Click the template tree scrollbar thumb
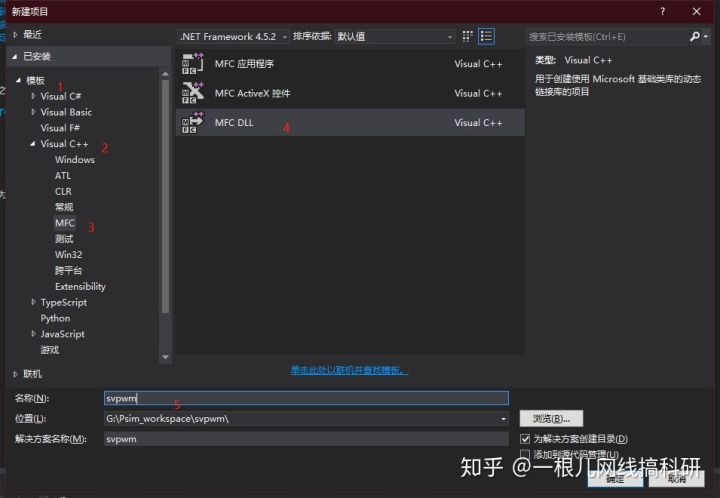This screenshot has height=498, width=720. tap(165, 196)
